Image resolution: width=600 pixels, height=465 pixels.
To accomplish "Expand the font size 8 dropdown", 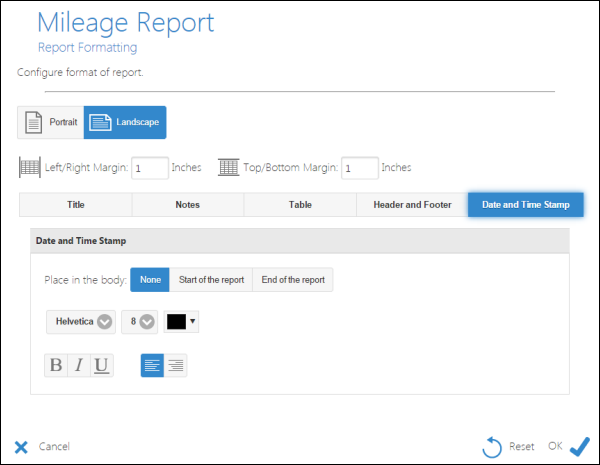I will 140,322.
